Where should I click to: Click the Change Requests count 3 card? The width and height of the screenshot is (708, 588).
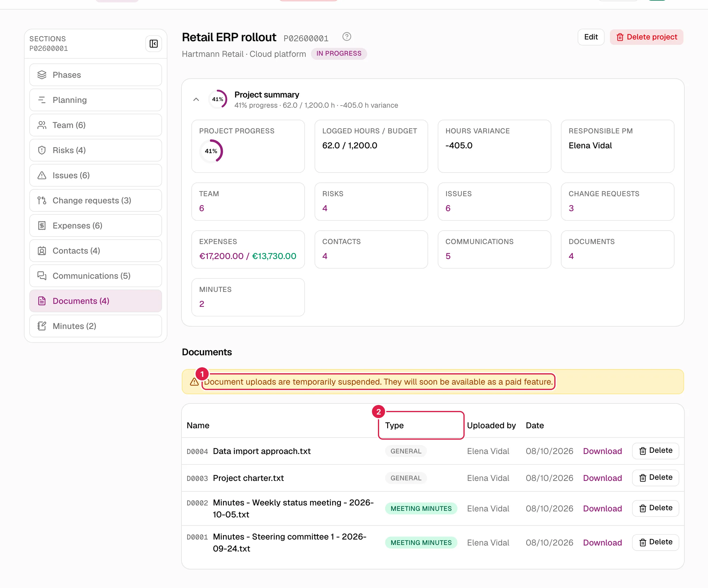click(x=617, y=202)
